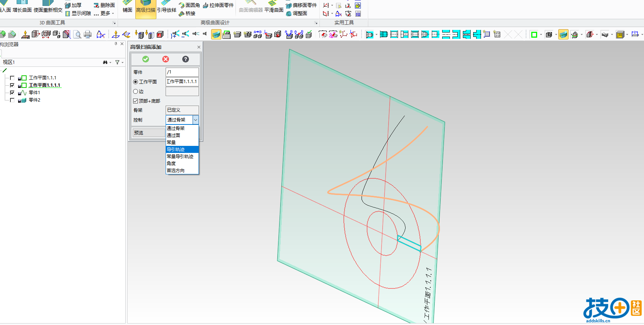Open dropdown beside dimension toolbar icon
This screenshot has width=644, height=325.
coord(642,35)
